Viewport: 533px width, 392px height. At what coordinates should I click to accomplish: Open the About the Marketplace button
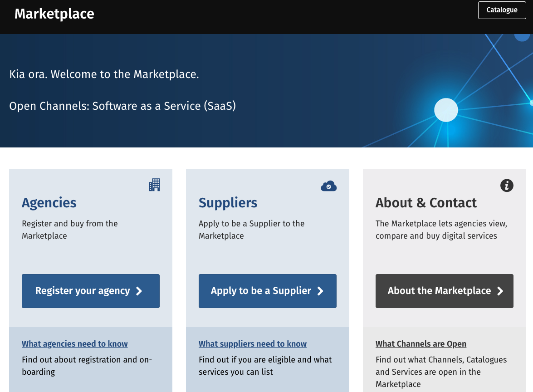[x=444, y=291]
